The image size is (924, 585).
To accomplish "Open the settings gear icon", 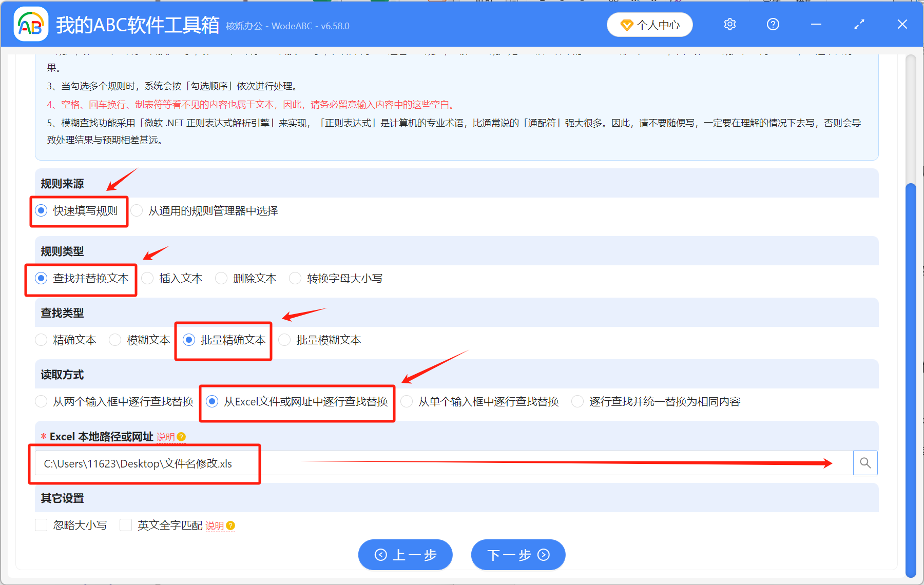I will (x=729, y=24).
